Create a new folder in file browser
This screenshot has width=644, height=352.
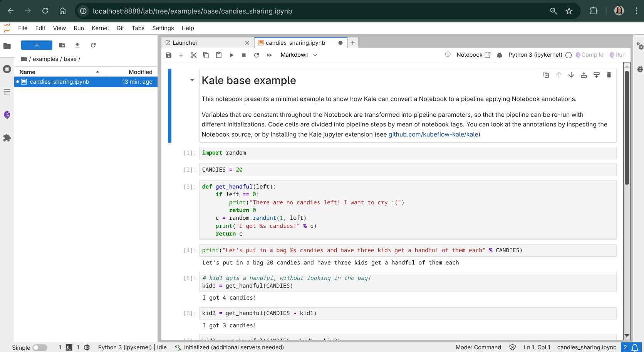pyautogui.click(x=62, y=45)
